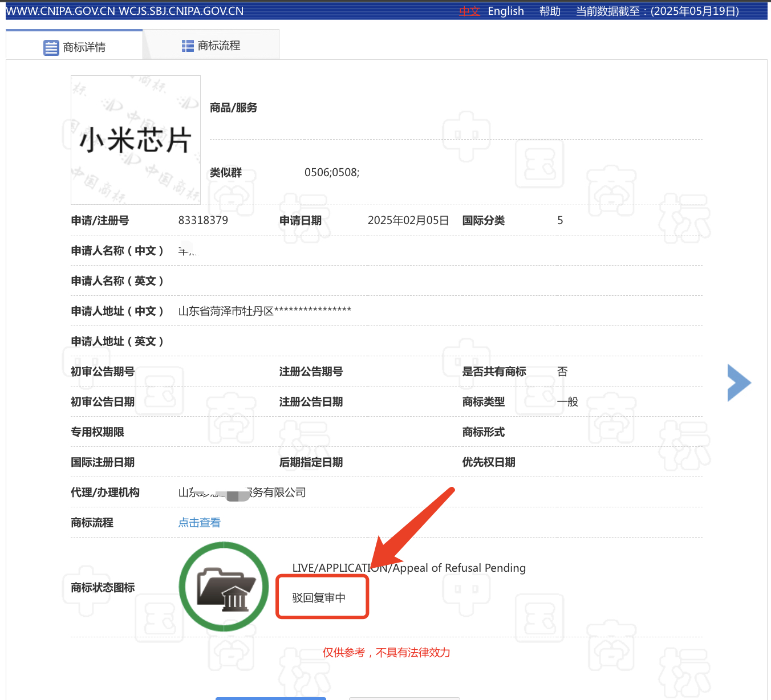The height and width of the screenshot is (700, 771).
Task: Click the 申请人名称（中文） label
Action: click(117, 251)
